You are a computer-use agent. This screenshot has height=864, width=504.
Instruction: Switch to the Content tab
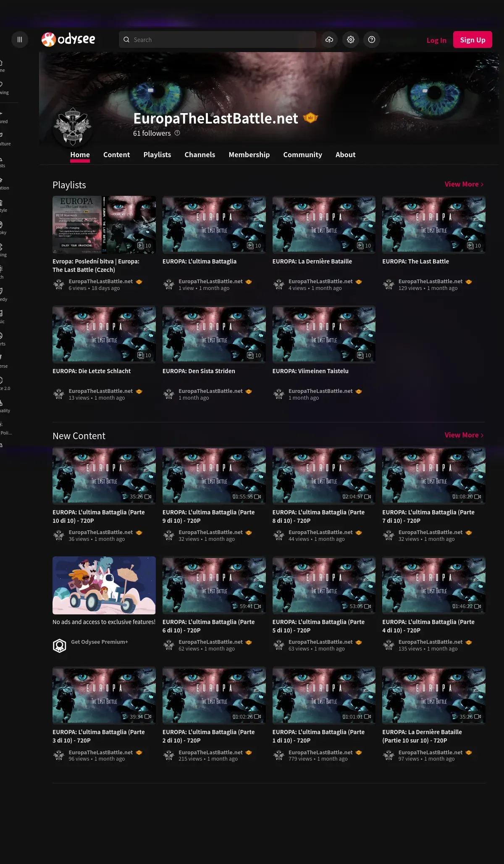point(116,155)
